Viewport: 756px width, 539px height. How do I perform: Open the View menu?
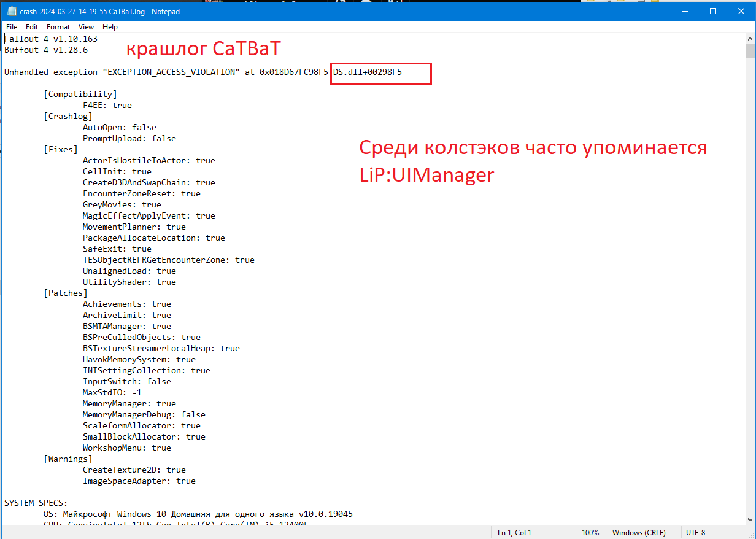click(x=86, y=27)
